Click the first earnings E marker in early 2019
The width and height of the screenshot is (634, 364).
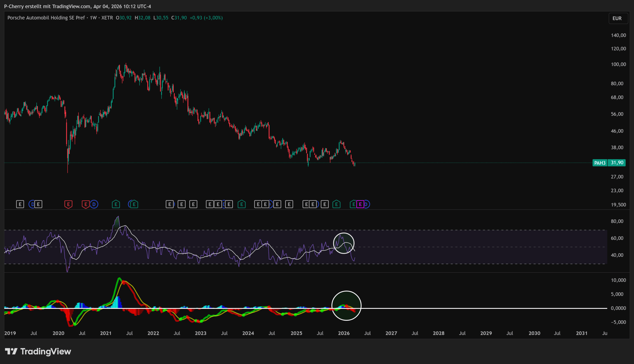(20, 204)
